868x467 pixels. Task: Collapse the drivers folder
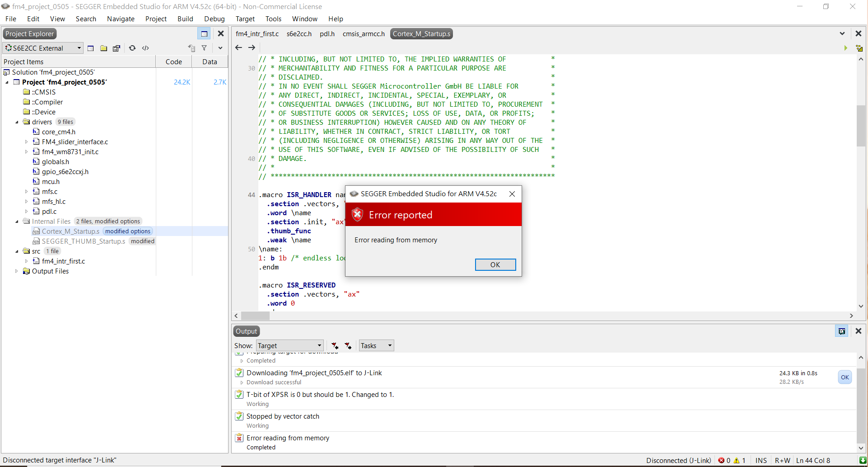point(17,122)
